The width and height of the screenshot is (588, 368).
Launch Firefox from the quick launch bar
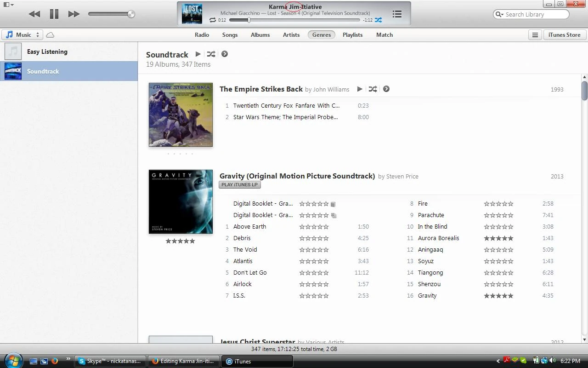[x=55, y=361]
